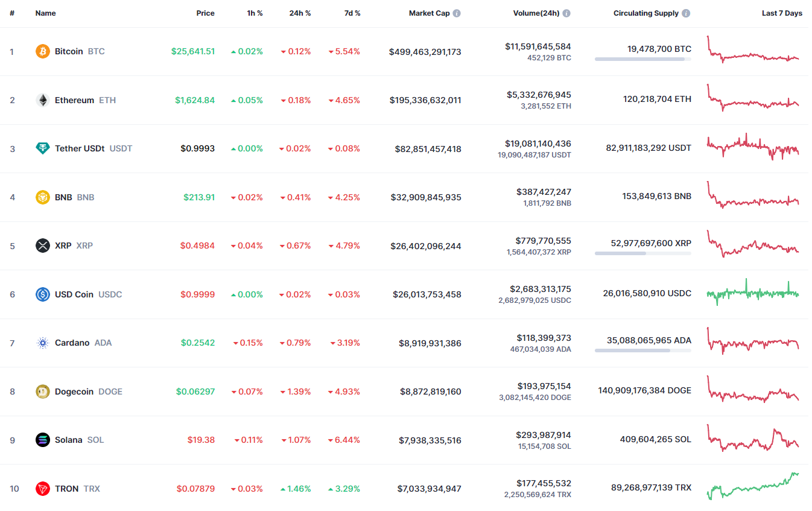
Task: Open Solana's 24h volume figure
Action: coord(543,435)
